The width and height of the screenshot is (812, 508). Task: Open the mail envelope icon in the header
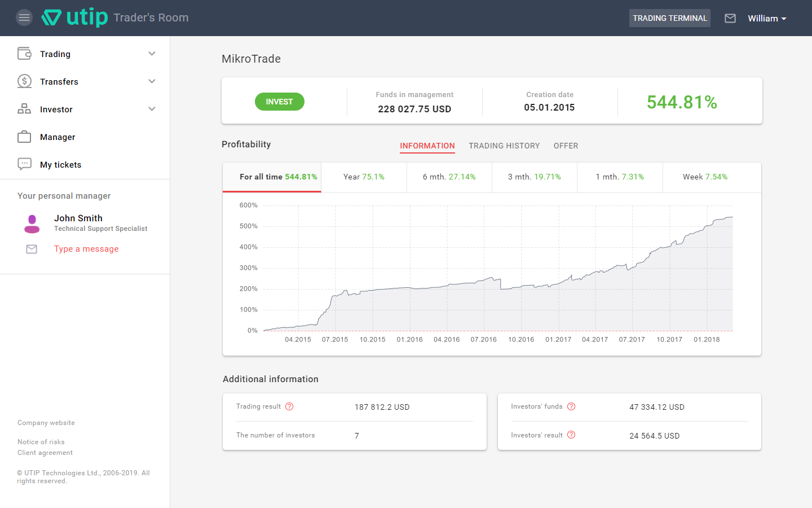click(x=730, y=18)
